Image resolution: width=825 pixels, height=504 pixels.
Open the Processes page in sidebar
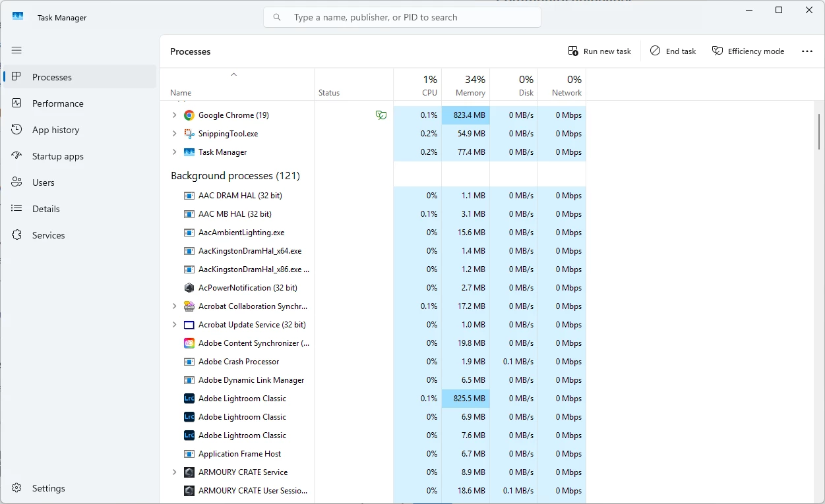click(80, 77)
